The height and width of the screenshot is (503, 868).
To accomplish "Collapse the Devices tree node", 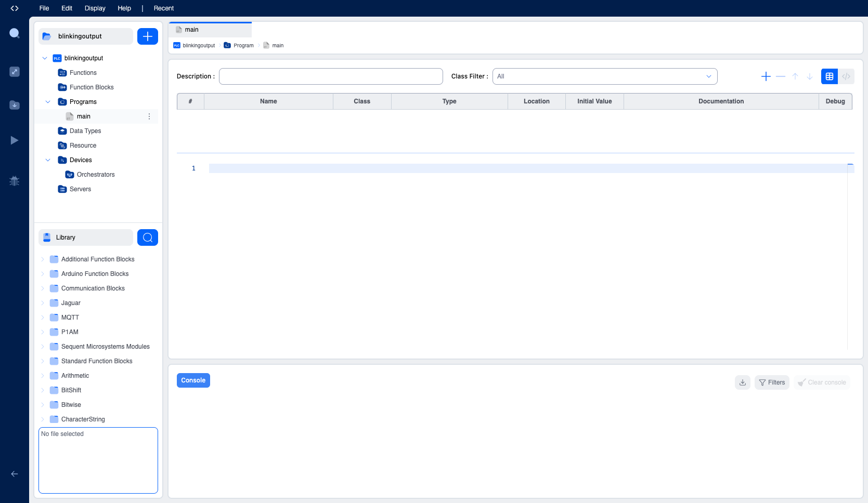I will click(x=48, y=160).
